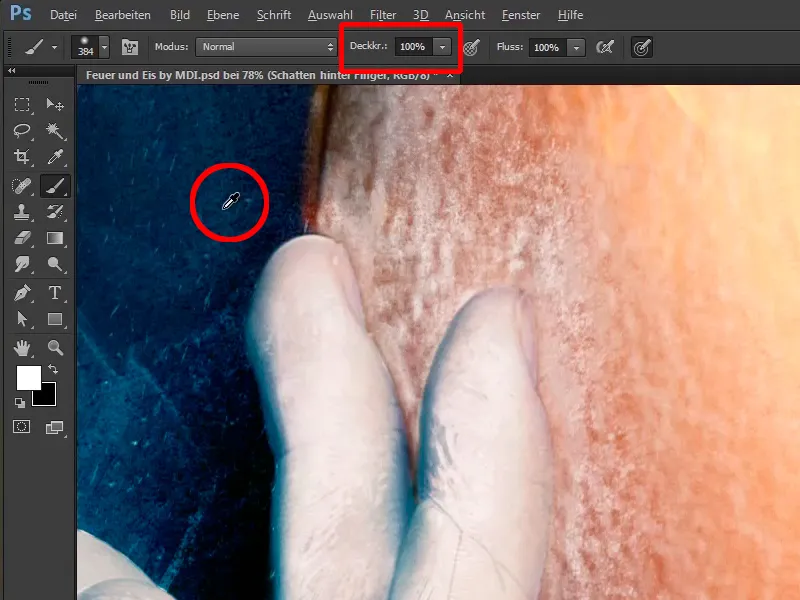
Task: Enable airbrush build-up mode
Action: [605, 47]
